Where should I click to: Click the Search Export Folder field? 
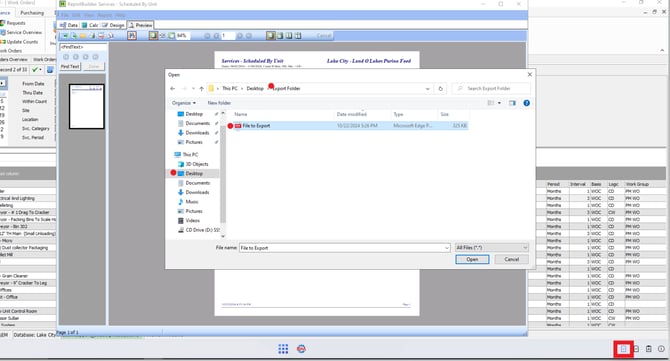tap(491, 88)
